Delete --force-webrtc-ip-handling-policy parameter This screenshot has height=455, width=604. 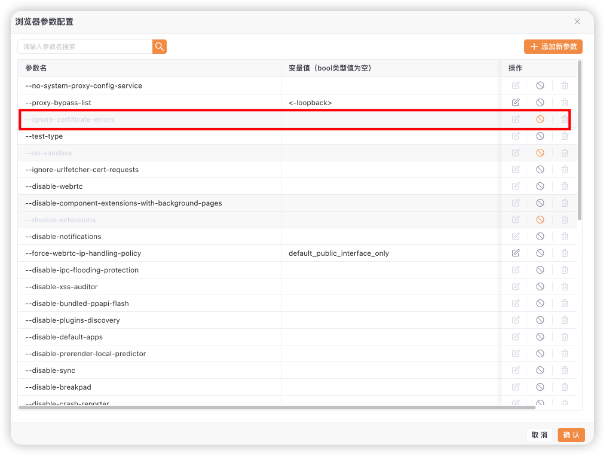pos(564,253)
